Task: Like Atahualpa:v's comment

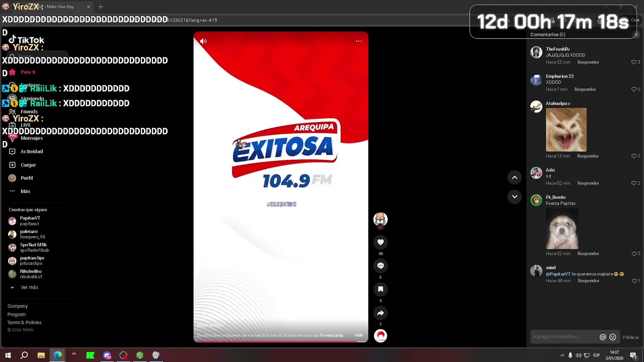Action: pos(634,156)
